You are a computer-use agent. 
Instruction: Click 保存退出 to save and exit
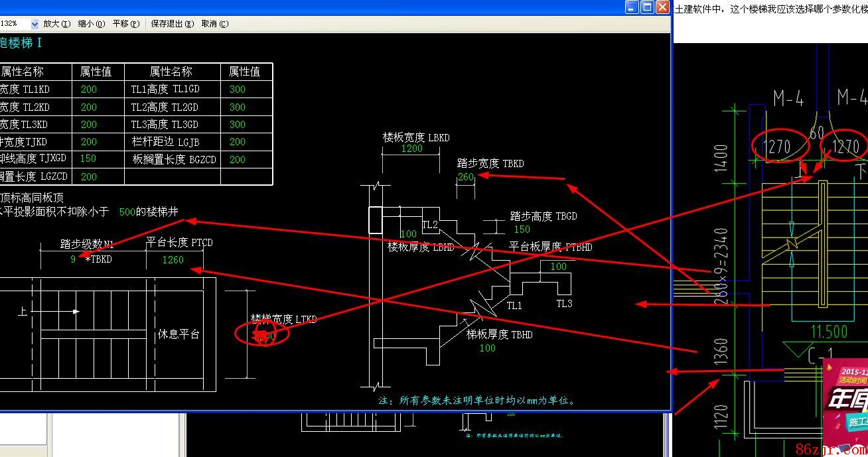pyautogui.click(x=172, y=24)
